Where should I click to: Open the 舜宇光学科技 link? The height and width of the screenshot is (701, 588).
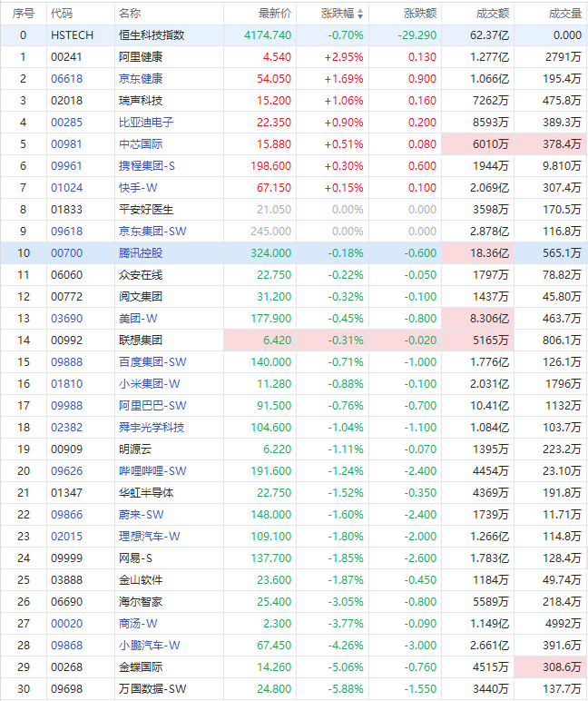click(x=152, y=428)
